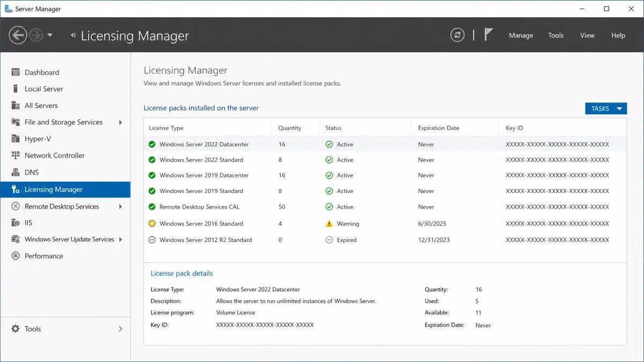Select the Local Server label in sidebar
The height and width of the screenshot is (362, 644).
[44, 89]
